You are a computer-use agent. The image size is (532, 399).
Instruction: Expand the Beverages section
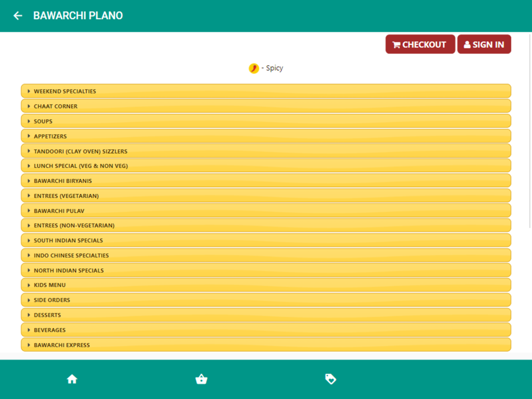[266, 330]
